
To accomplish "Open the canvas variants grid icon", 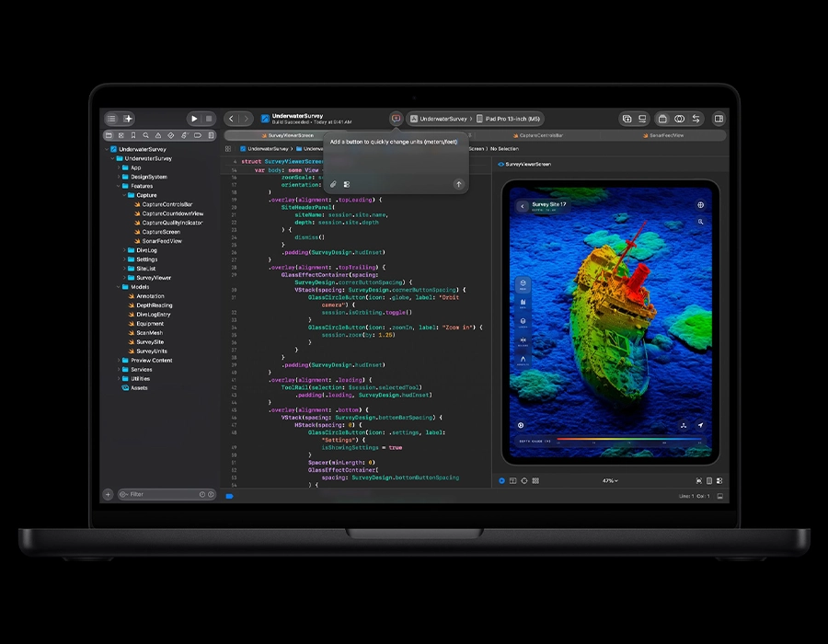I will coord(535,481).
